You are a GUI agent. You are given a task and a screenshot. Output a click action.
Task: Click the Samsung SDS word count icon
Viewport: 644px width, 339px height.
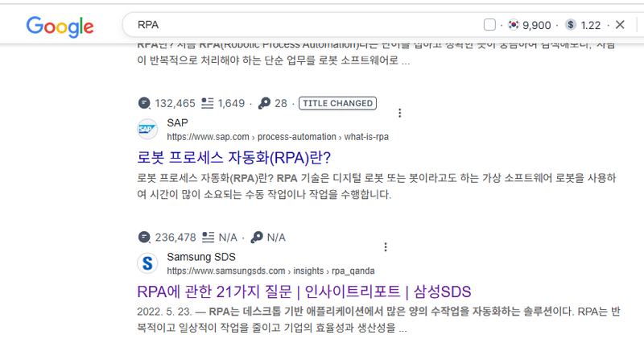pyautogui.click(x=208, y=238)
